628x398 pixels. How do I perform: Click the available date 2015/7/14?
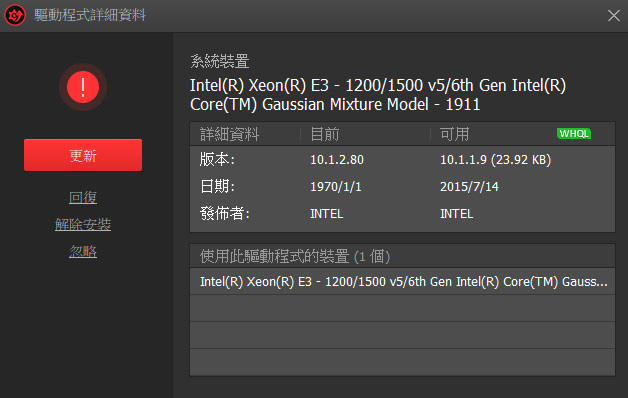tap(469, 187)
